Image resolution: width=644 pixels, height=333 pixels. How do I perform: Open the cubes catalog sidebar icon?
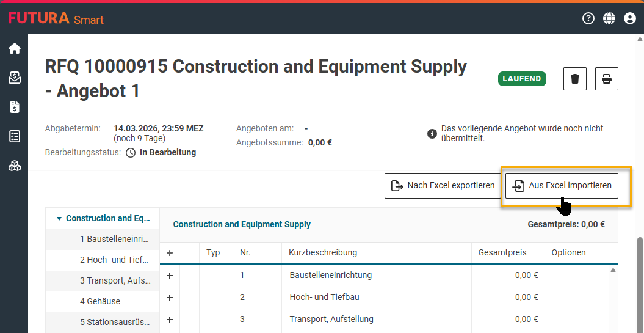14,166
